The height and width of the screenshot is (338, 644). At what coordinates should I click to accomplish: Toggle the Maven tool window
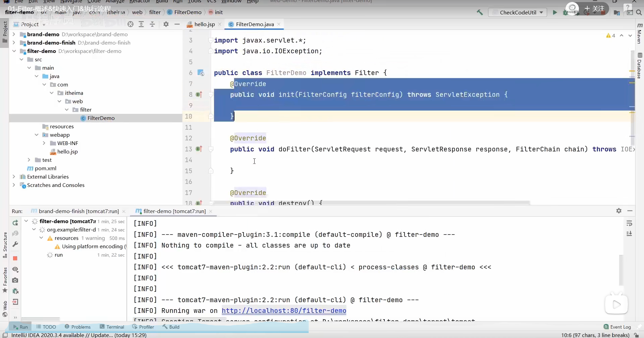[640, 33]
